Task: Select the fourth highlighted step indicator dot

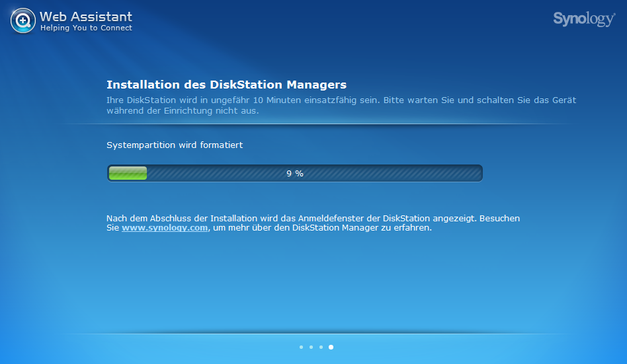Action: click(331, 347)
